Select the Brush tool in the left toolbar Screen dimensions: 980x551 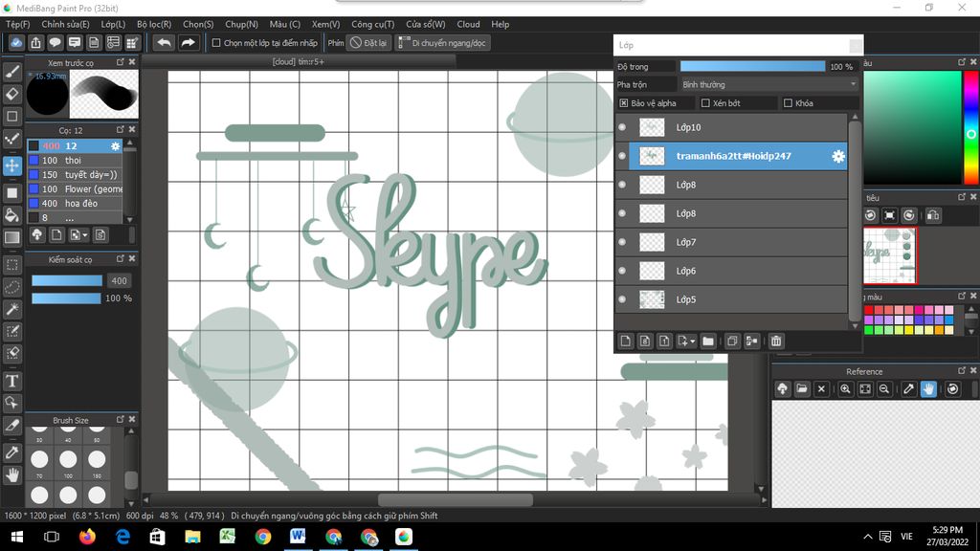(x=12, y=72)
